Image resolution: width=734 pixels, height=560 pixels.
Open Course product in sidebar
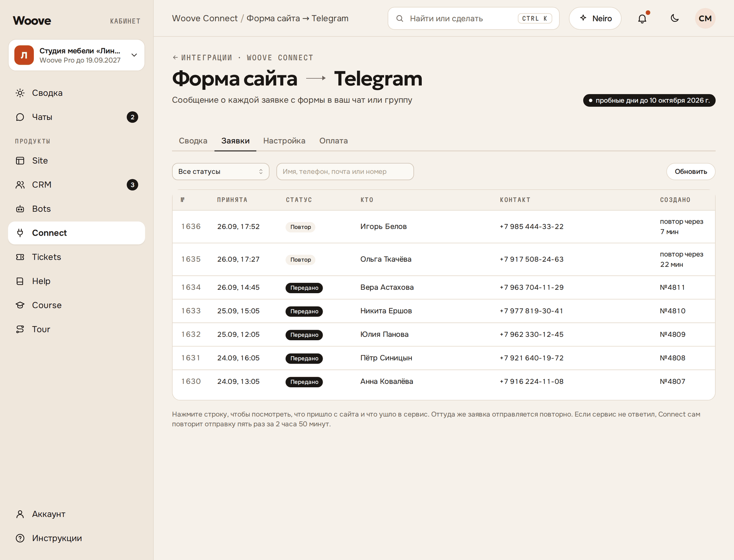(x=77, y=305)
